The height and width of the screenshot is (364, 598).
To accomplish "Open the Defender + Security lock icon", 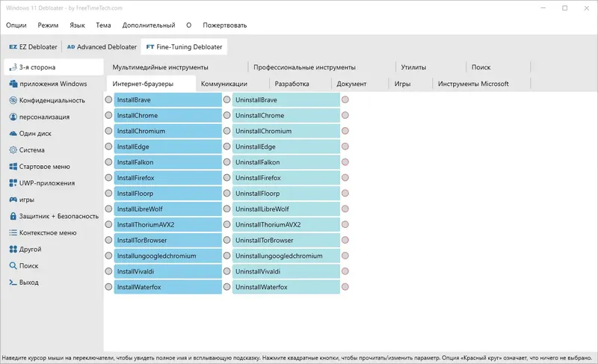I will tap(13, 216).
